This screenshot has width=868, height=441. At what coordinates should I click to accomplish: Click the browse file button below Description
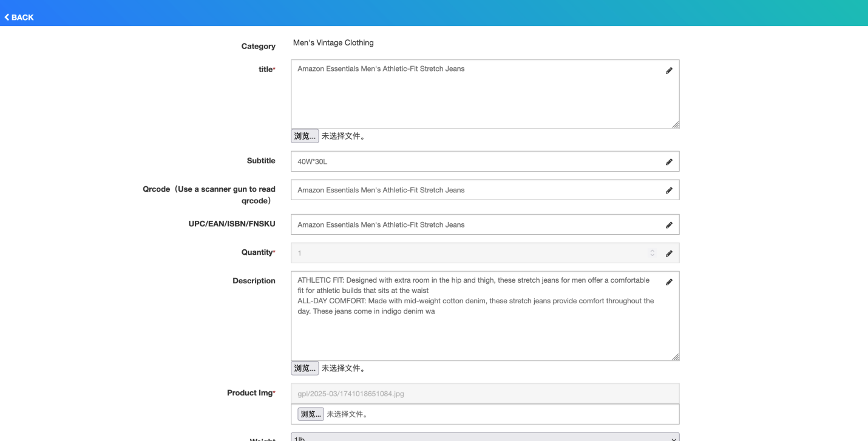coord(305,368)
